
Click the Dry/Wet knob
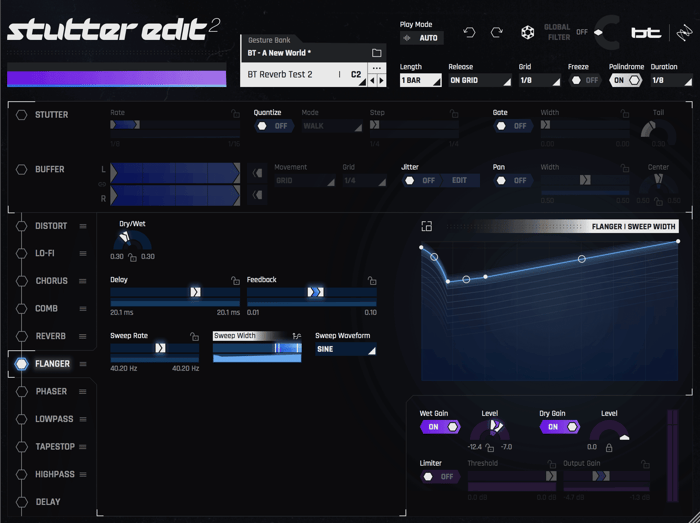point(132,241)
